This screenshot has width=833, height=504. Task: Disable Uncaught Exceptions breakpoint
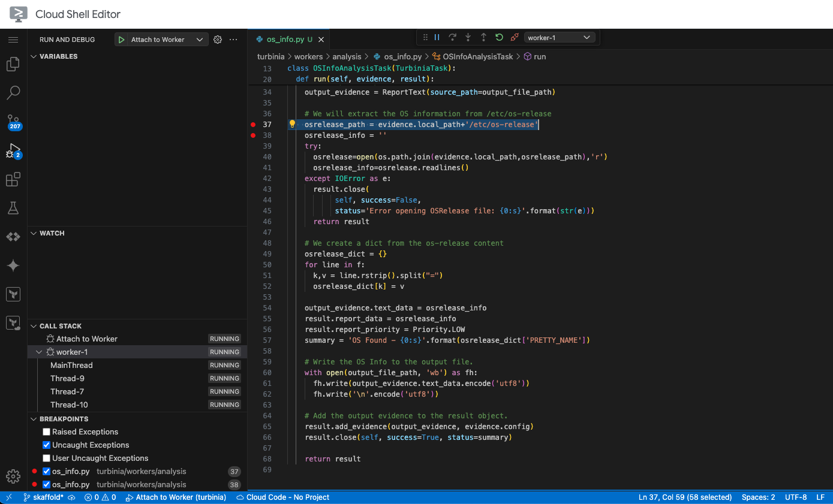click(x=46, y=445)
